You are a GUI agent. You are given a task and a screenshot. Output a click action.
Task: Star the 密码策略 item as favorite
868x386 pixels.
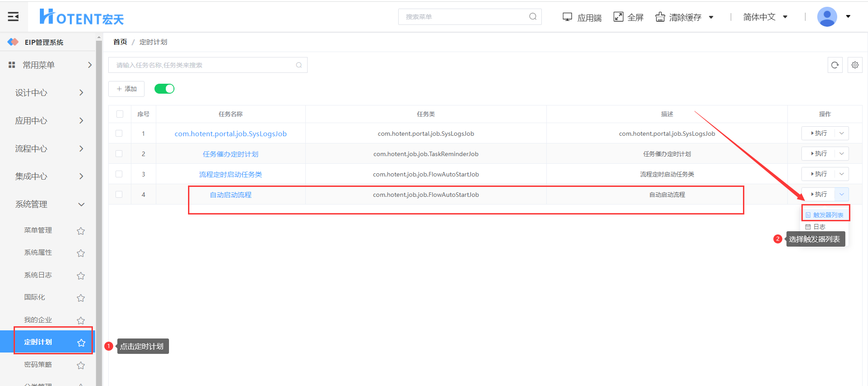81,365
